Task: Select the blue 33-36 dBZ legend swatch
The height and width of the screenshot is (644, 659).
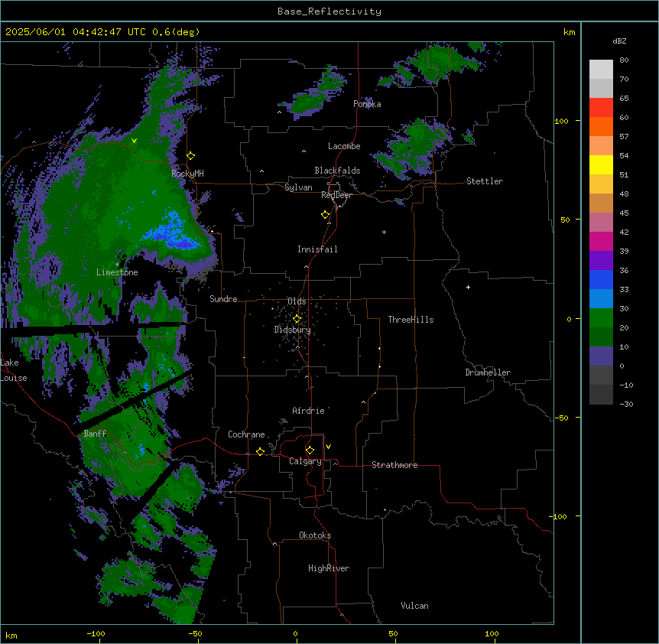Action: [601, 279]
